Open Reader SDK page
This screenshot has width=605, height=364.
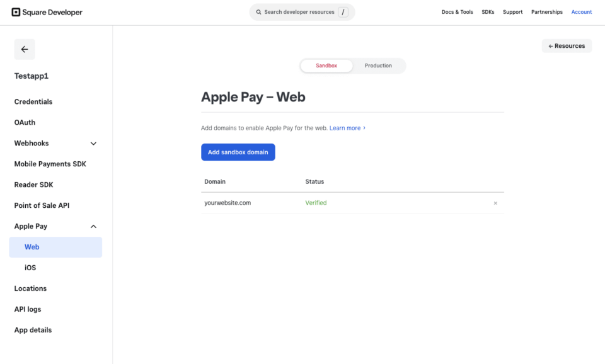click(x=33, y=185)
